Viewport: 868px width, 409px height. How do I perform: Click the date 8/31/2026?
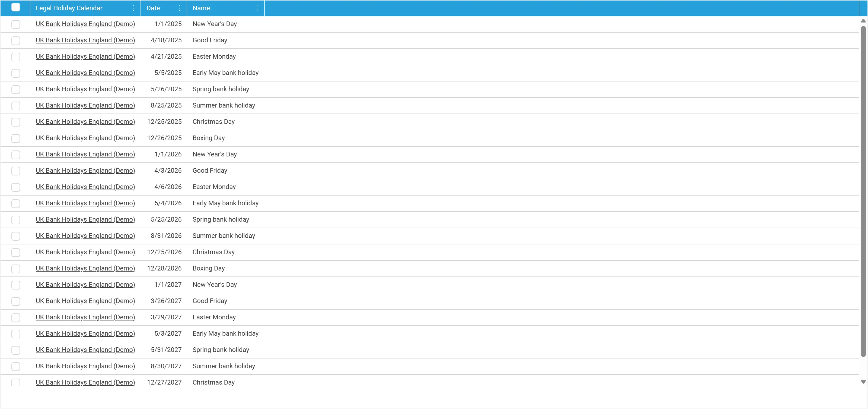[166, 236]
